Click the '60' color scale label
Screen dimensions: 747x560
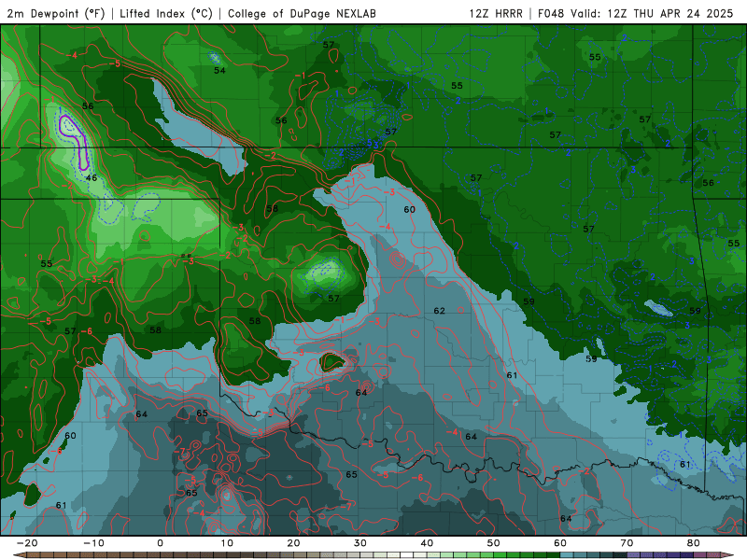click(x=560, y=543)
